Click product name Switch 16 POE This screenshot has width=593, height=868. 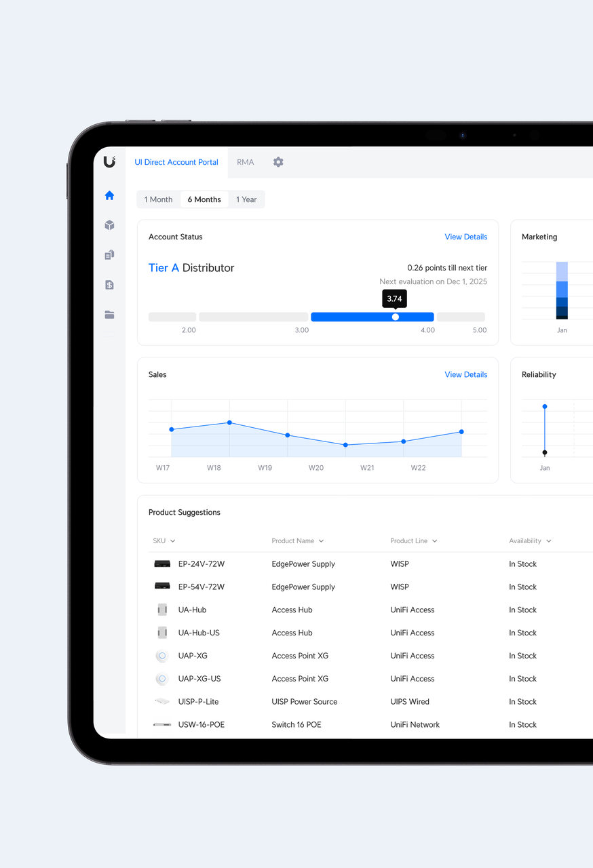coord(296,725)
